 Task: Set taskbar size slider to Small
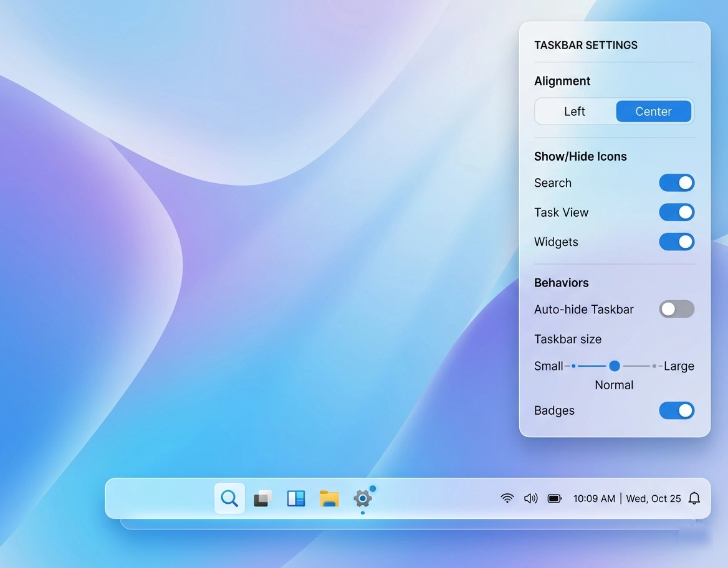pos(573,366)
